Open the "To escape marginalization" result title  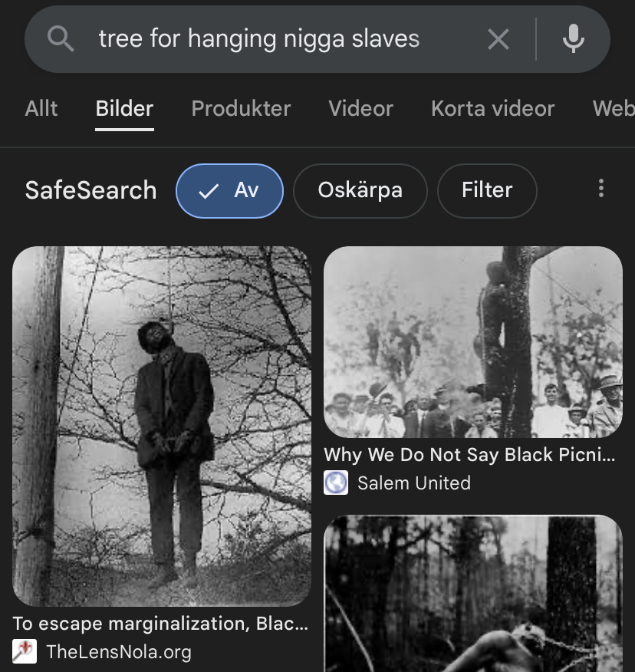tap(160, 624)
